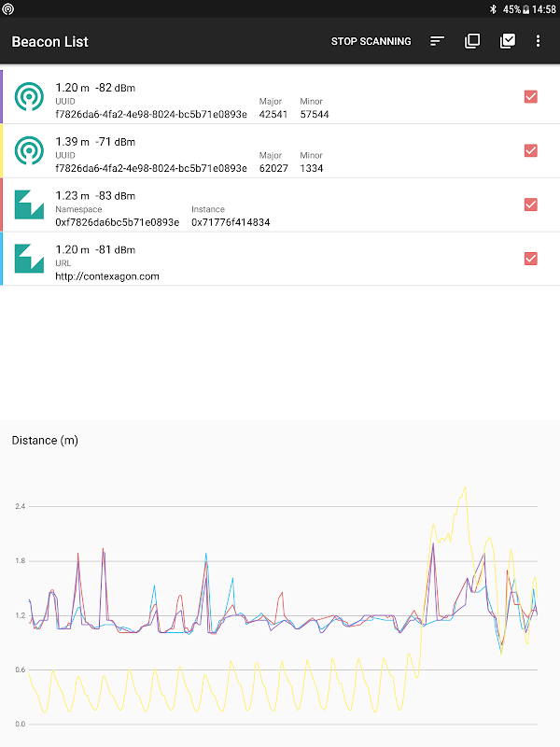Uncheck the beacon with major 42541
This screenshot has height=747, width=560.
(531, 96)
